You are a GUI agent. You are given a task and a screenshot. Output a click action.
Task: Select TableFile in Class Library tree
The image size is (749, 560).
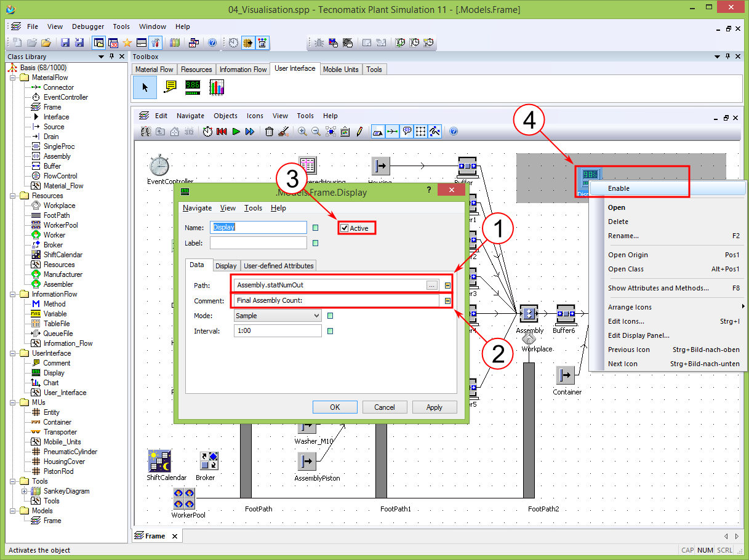[x=57, y=324]
